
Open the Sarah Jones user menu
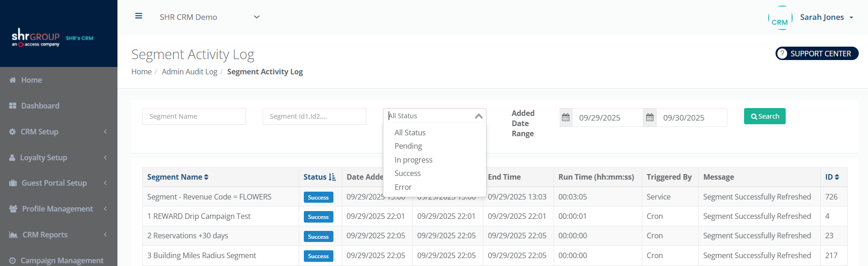[826, 17]
